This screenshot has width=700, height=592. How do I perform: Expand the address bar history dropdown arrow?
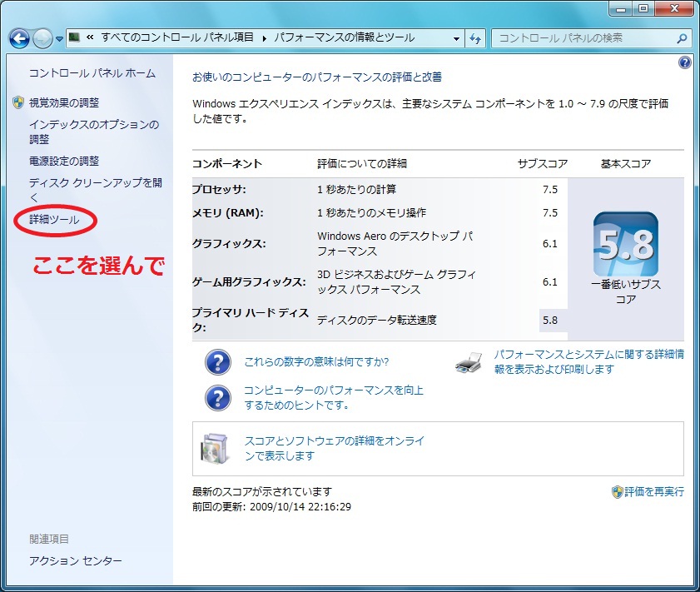tap(456, 39)
